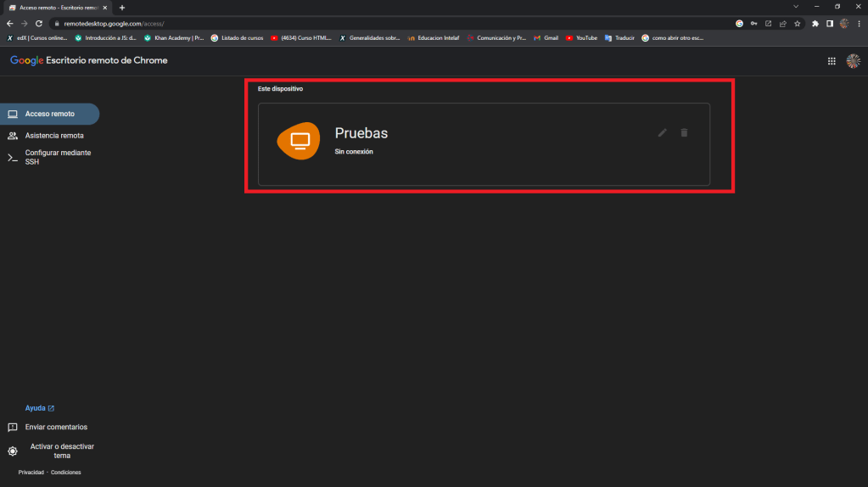Click the pencil edit icon for Pruebas
868x487 pixels.
[x=662, y=133]
